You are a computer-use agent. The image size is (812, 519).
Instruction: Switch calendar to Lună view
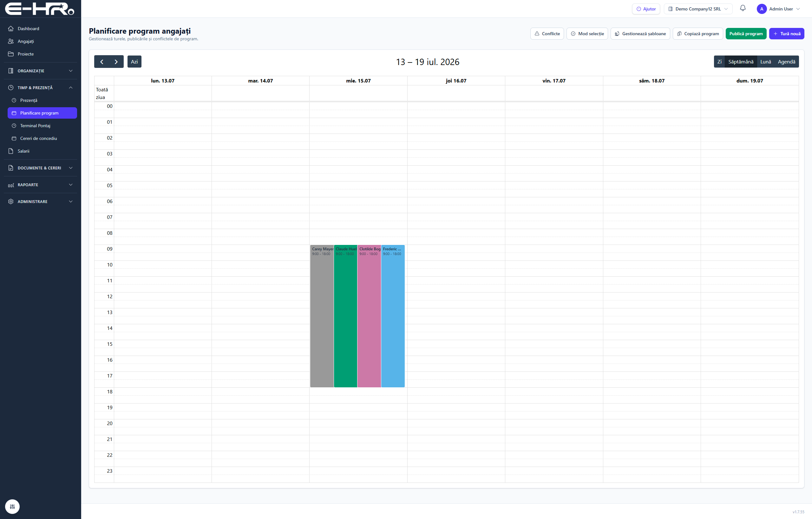coord(765,62)
